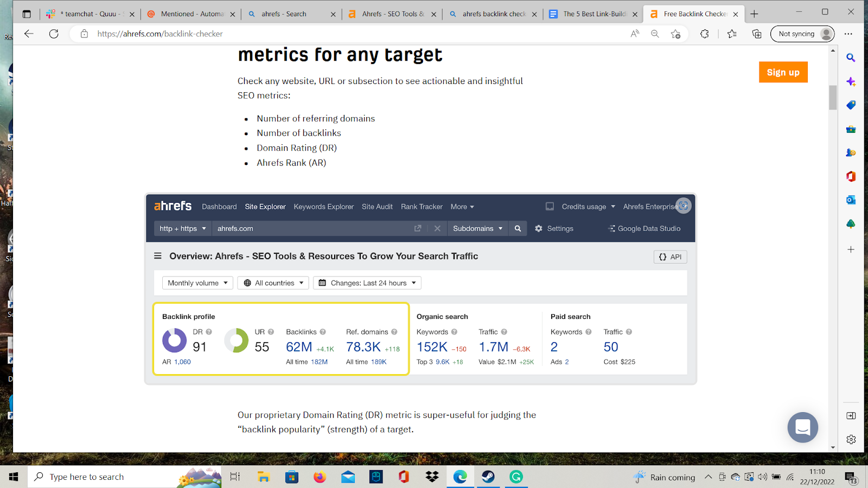Open the Windows Start menu

[x=14, y=477]
